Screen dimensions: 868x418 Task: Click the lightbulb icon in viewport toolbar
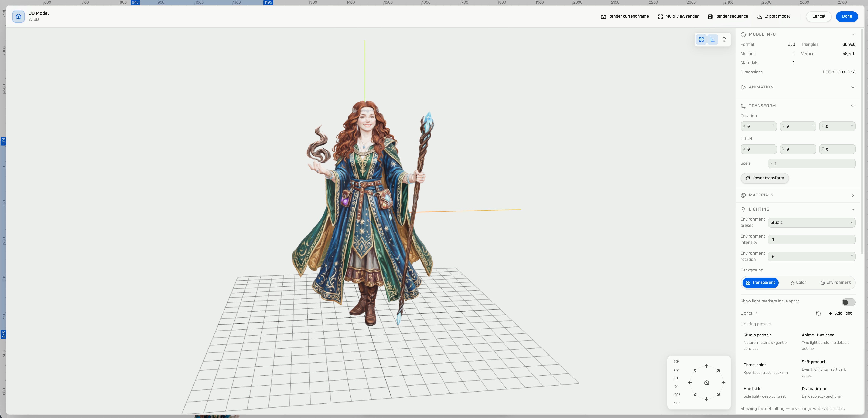724,39
